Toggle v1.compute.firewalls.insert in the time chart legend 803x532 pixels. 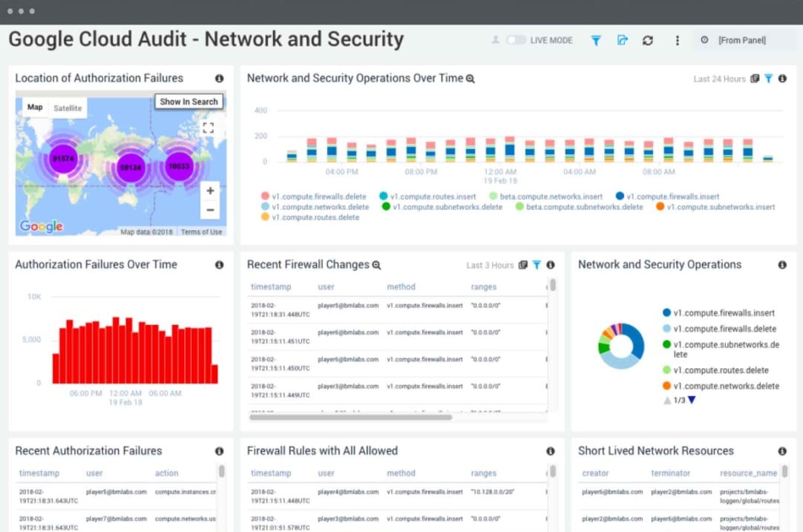pyautogui.click(x=667, y=197)
